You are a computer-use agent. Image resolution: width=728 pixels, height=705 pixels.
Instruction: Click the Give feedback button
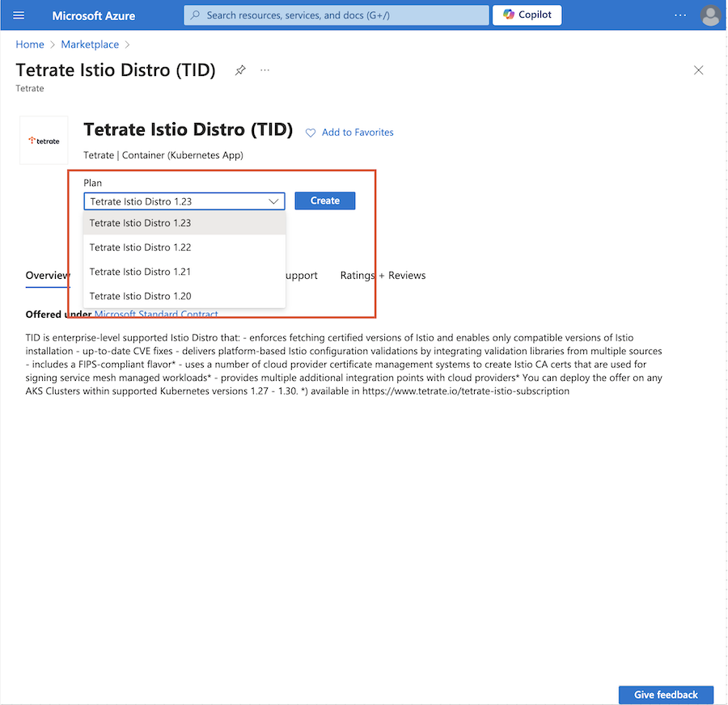click(666, 694)
